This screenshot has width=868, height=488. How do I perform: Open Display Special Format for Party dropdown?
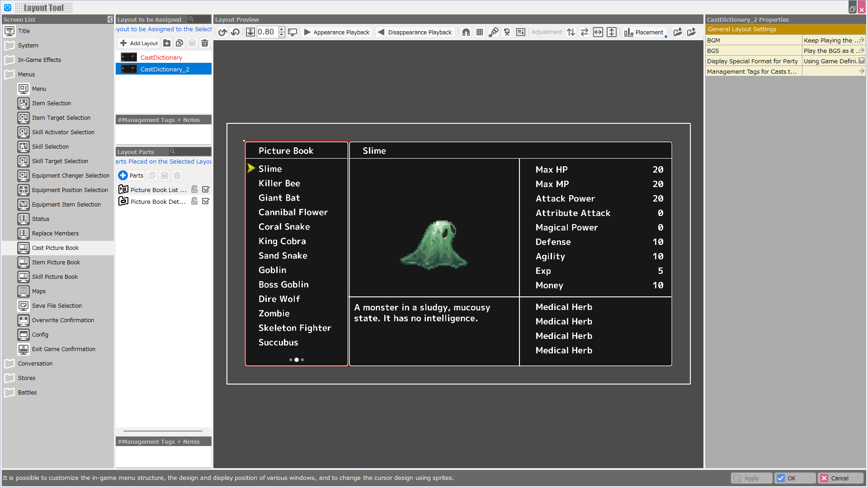point(861,61)
